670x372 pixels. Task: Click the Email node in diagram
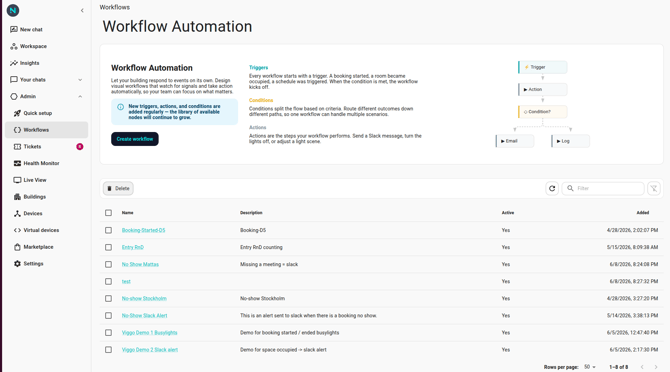514,141
